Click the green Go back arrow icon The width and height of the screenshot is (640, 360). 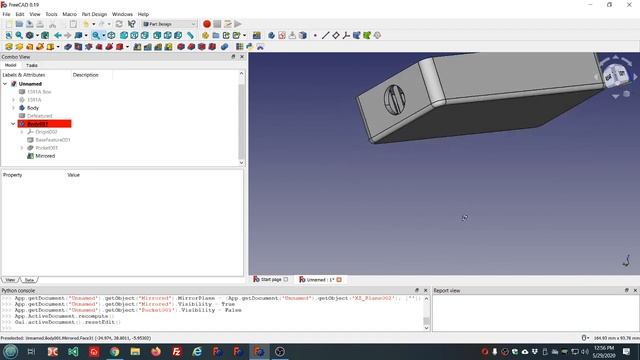[x=58, y=36]
